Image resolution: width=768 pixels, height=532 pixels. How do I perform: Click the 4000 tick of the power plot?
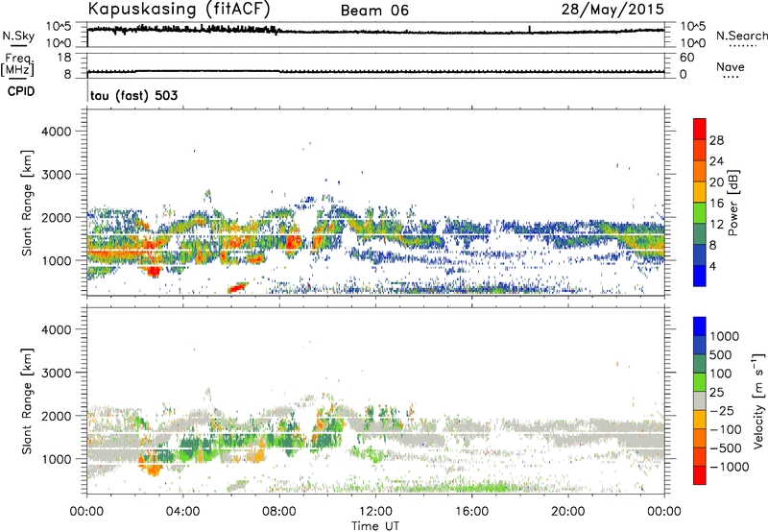[56, 132]
